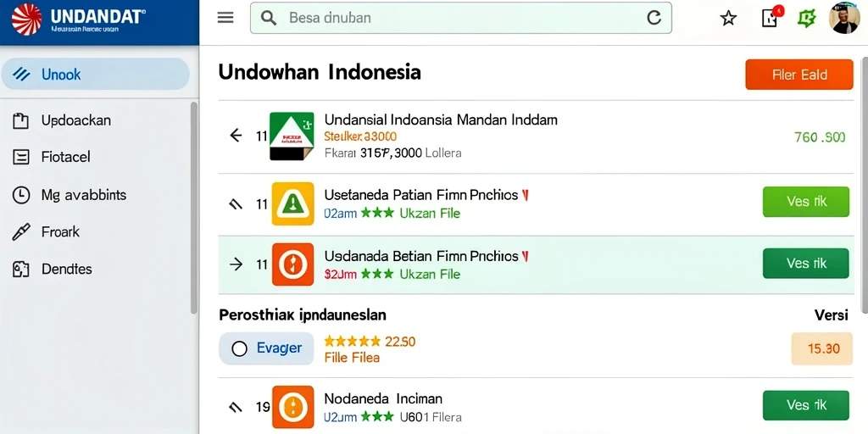Screen dimensions: 868x434
Task: Toggle arrow beside Nodaneda Inciman row
Action: [x=236, y=408]
